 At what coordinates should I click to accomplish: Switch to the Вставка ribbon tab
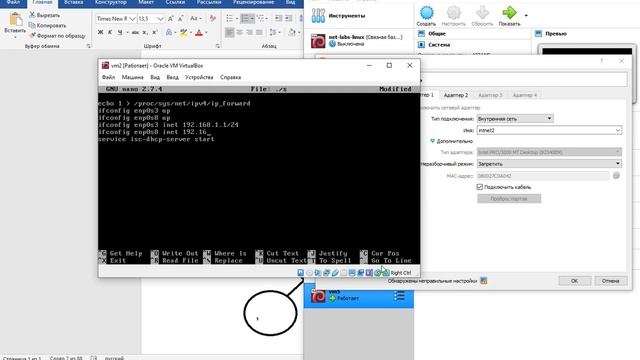click(x=73, y=2)
